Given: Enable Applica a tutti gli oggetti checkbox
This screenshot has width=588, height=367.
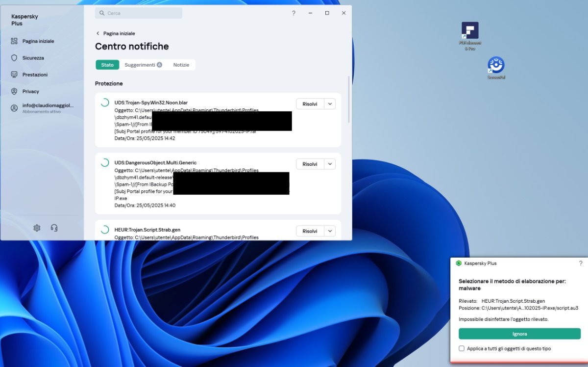Looking at the screenshot, I should 462,348.
